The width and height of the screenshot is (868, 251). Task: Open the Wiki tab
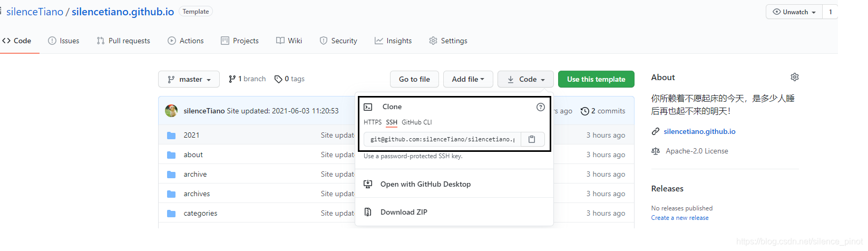(x=289, y=41)
